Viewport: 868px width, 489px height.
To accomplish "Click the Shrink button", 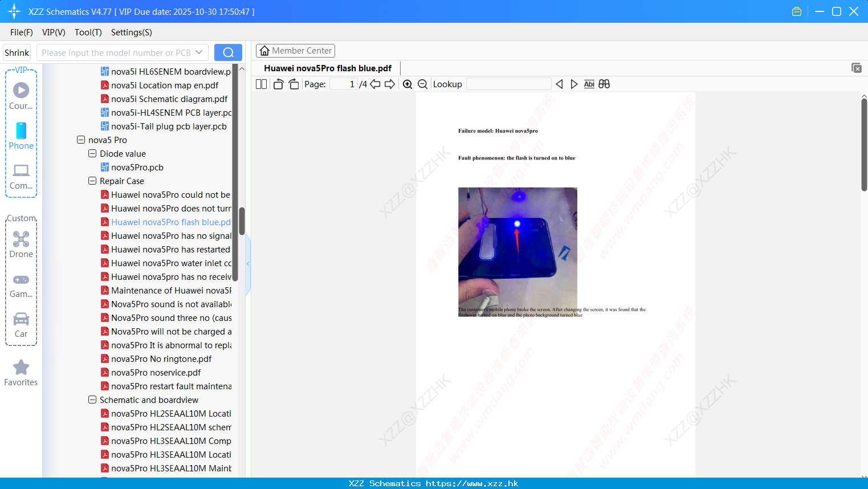I will [17, 52].
